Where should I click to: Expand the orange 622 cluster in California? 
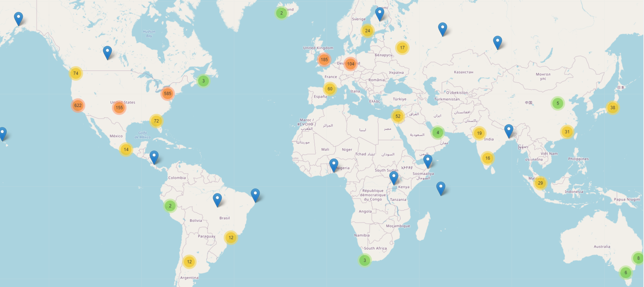point(78,105)
